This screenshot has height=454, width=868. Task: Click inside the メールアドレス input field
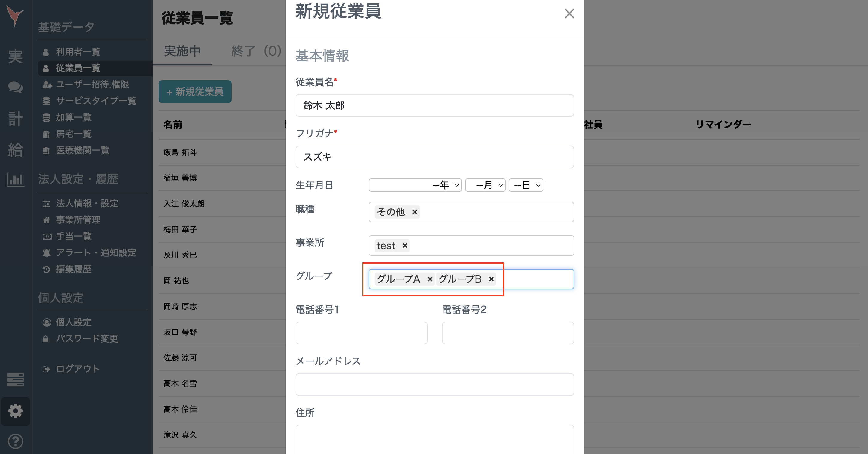pyautogui.click(x=434, y=384)
